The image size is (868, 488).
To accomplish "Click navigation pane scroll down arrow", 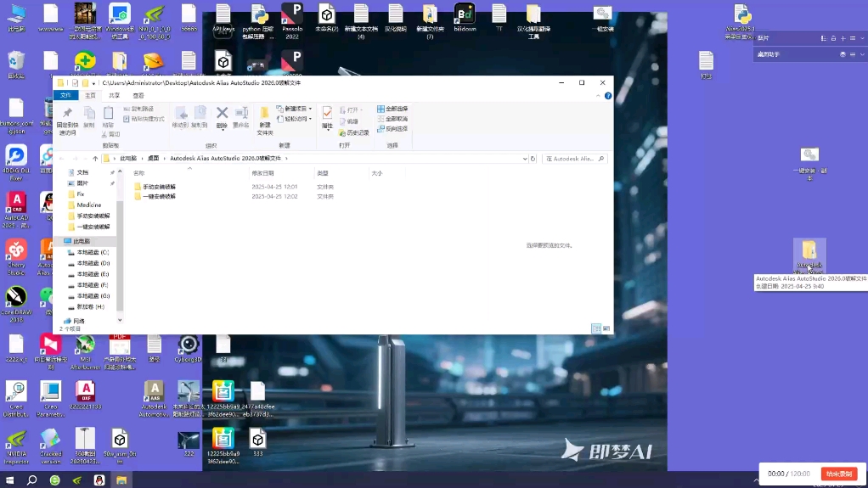I will pyautogui.click(x=120, y=320).
